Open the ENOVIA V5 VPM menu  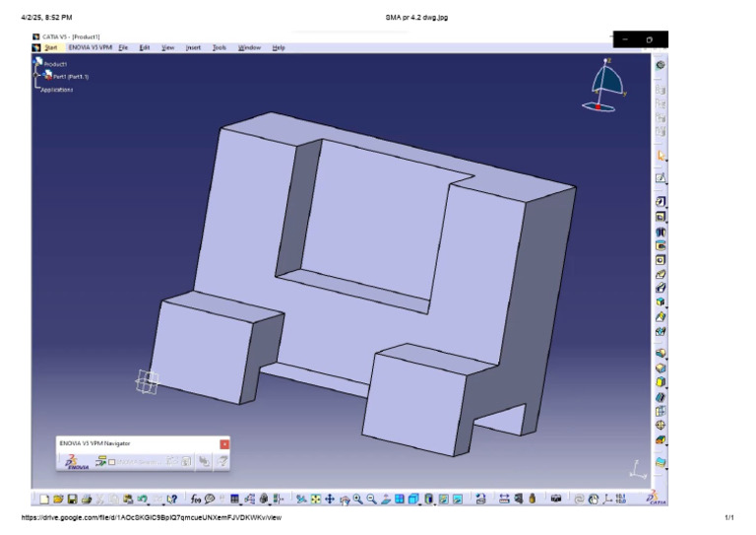click(90, 47)
